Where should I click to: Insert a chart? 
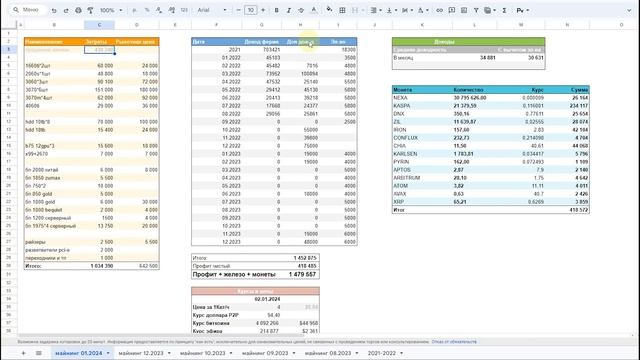(464, 10)
